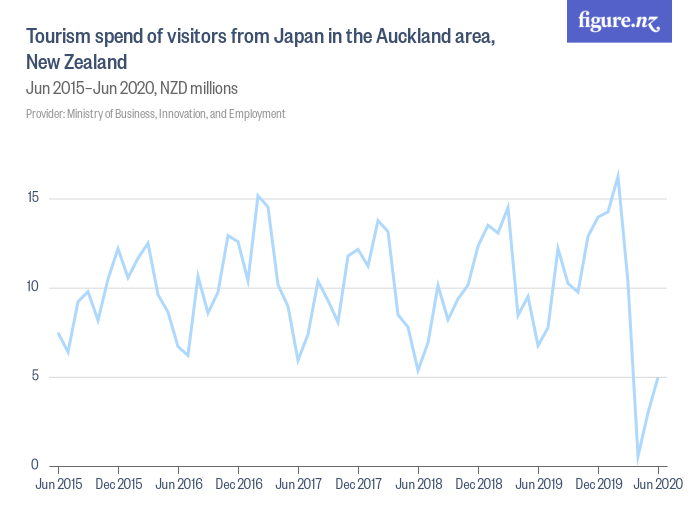Image resolution: width=700 pixels, height=525 pixels.
Task: Click the 15 label on the y-axis
Action: tap(33, 198)
